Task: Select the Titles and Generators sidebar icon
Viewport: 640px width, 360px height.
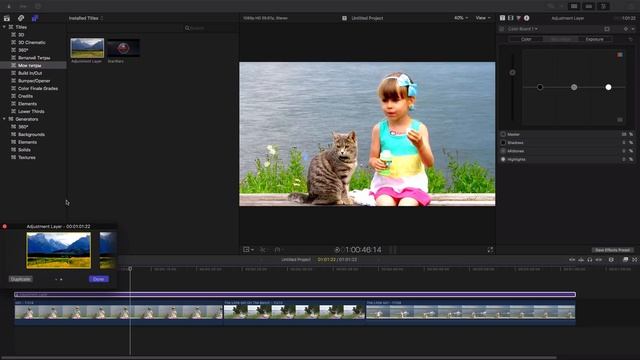Action: coord(35,18)
